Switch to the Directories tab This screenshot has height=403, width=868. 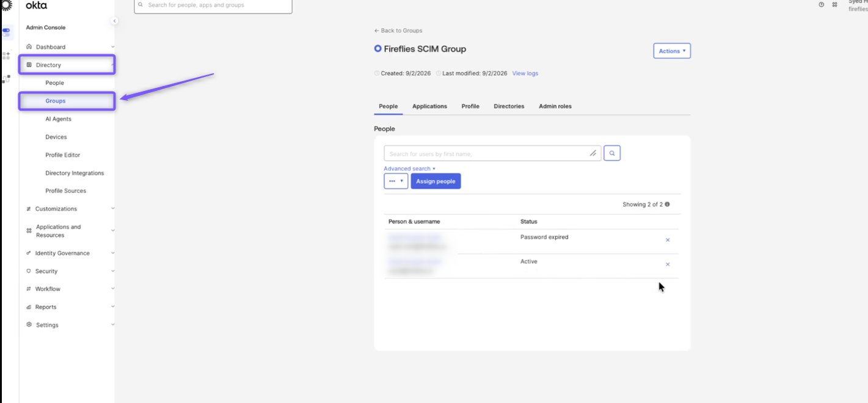tap(509, 106)
